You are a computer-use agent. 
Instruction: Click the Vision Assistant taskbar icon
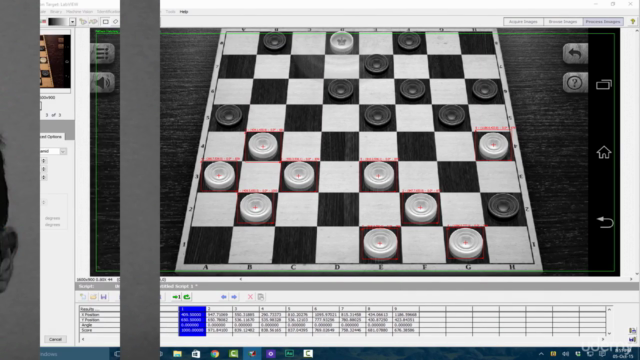click(252, 353)
